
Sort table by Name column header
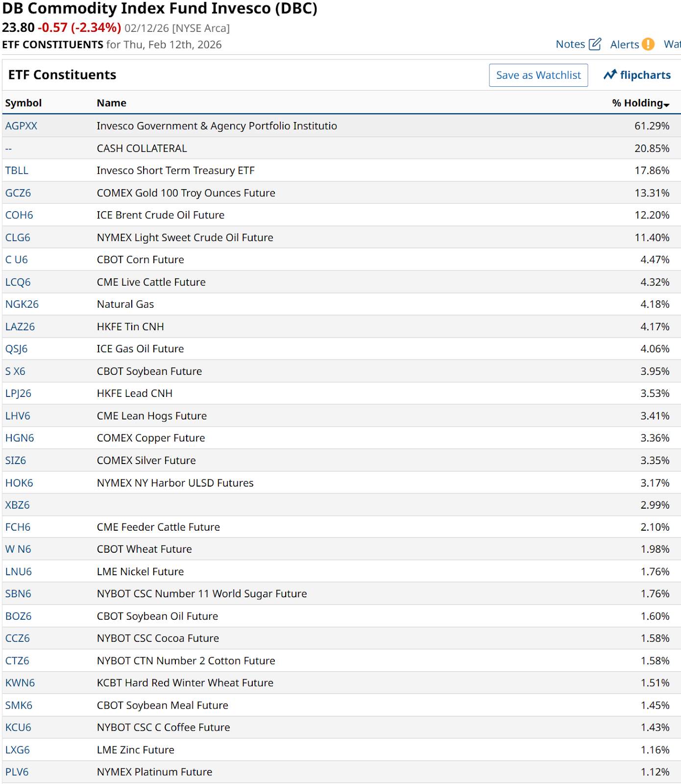[112, 103]
